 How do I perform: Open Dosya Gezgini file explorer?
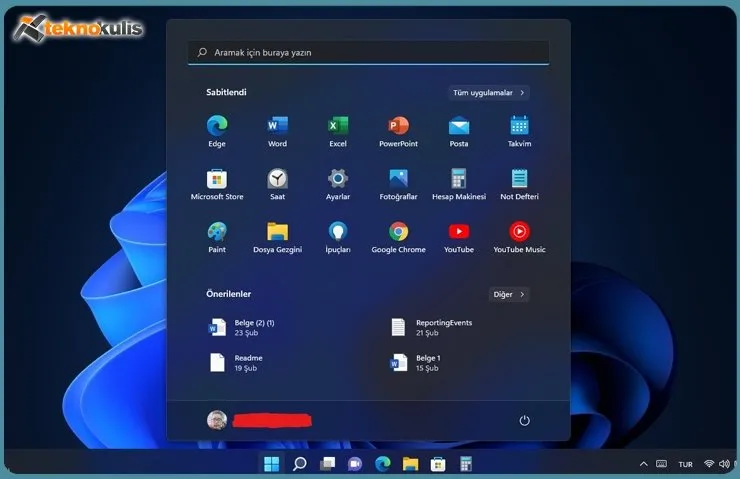278,237
